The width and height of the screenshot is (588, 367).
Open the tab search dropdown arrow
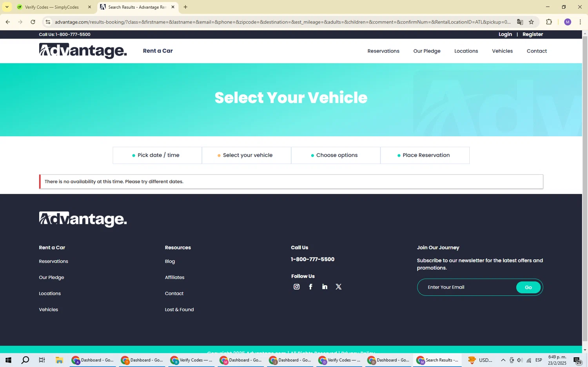(7, 7)
